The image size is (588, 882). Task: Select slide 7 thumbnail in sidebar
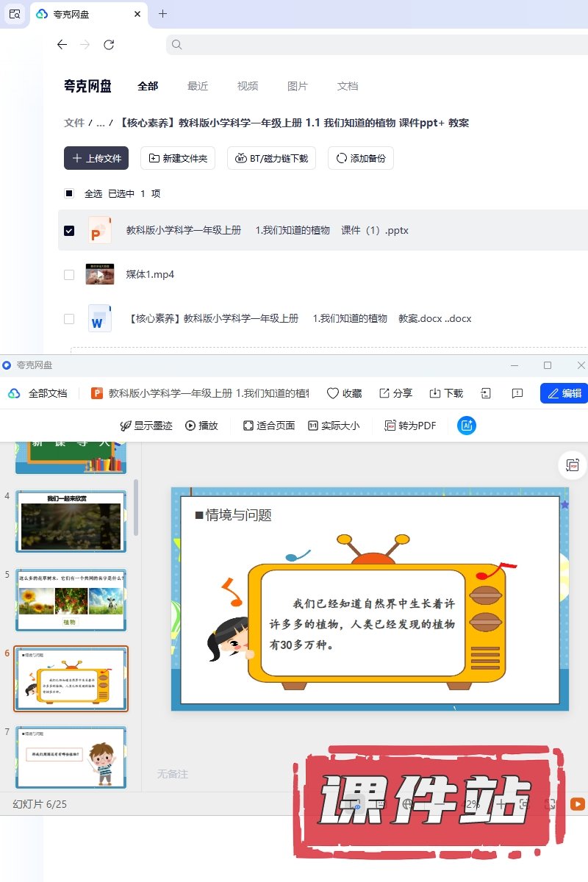[x=71, y=756]
